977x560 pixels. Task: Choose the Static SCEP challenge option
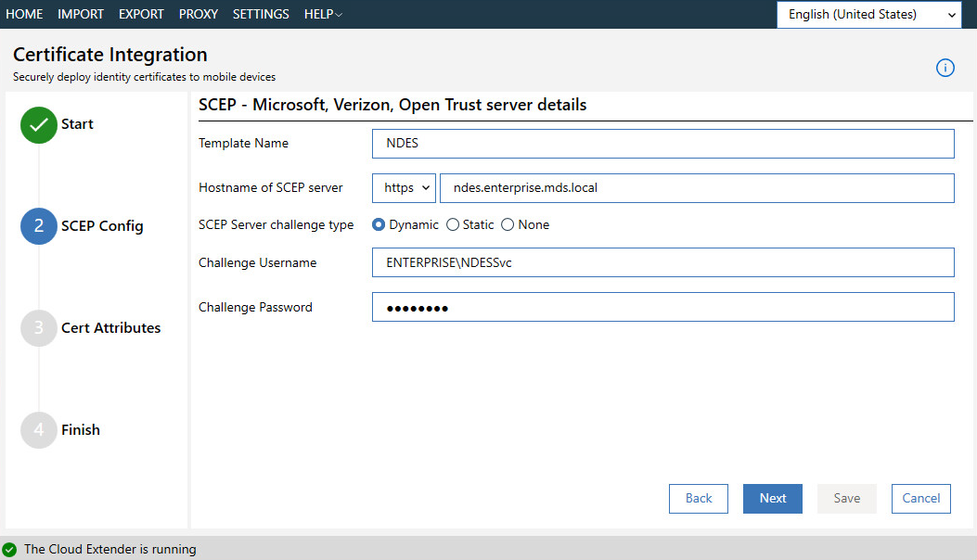point(452,224)
